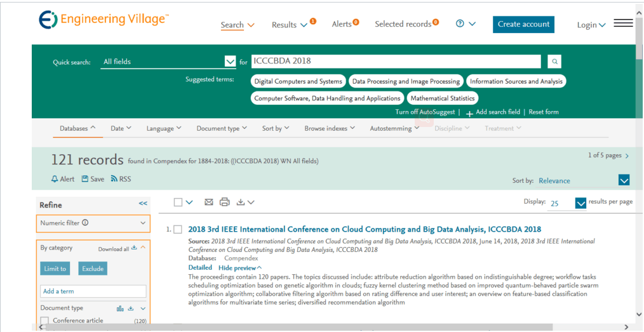Image resolution: width=644 pixels, height=332 pixels.
Task: Select Computer Software, Data Handling and Applications
Action: 327,98
